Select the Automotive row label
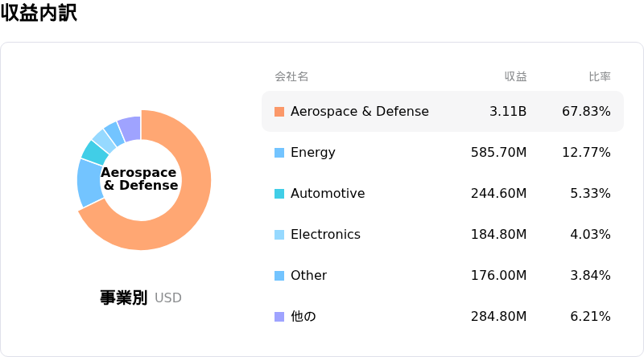This screenshot has width=644, height=357. pos(328,193)
